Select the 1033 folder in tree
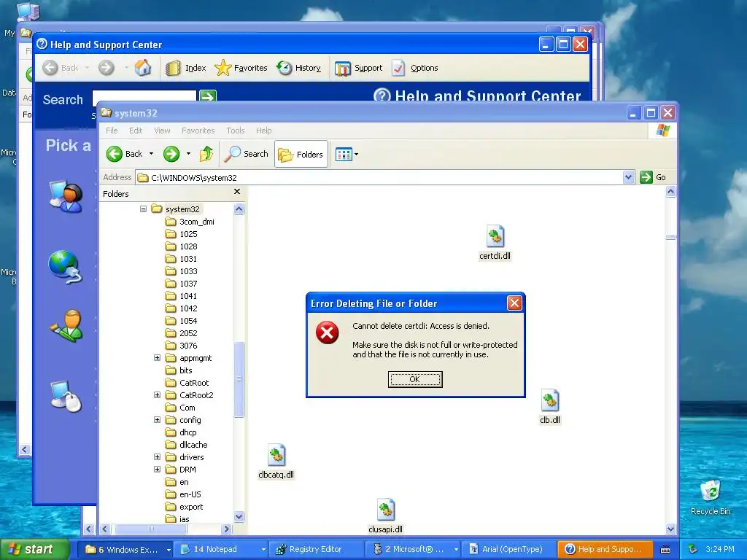 tap(182, 271)
